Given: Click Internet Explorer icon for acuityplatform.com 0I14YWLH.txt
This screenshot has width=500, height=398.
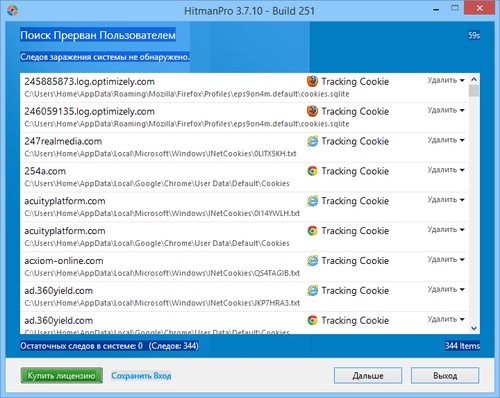Looking at the screenshot, I should point(312,201).
